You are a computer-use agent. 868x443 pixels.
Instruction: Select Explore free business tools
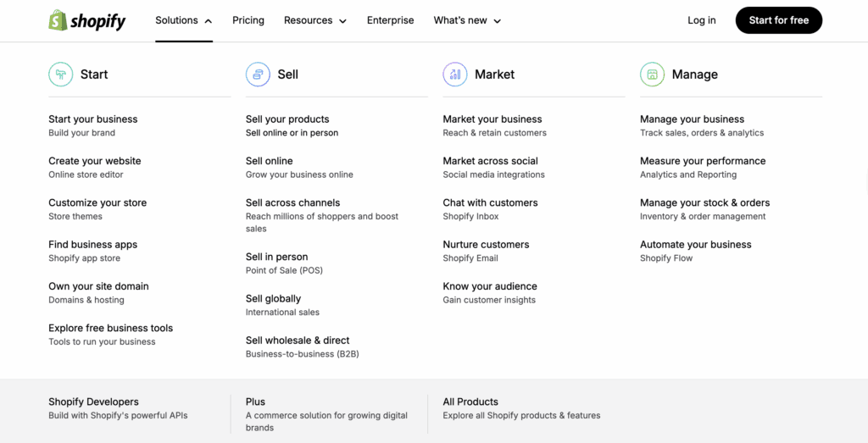111,328
